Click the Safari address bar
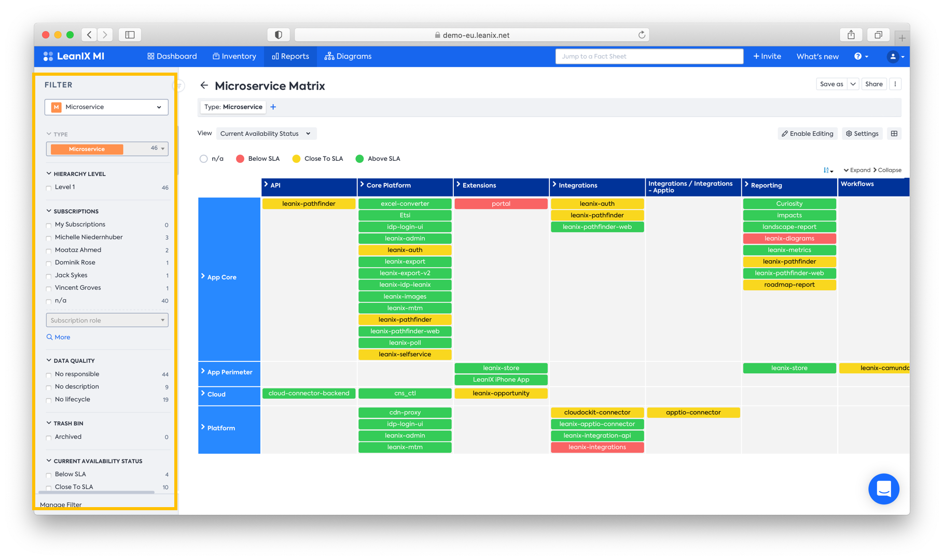944x560 pixels. tap(472, 35)
